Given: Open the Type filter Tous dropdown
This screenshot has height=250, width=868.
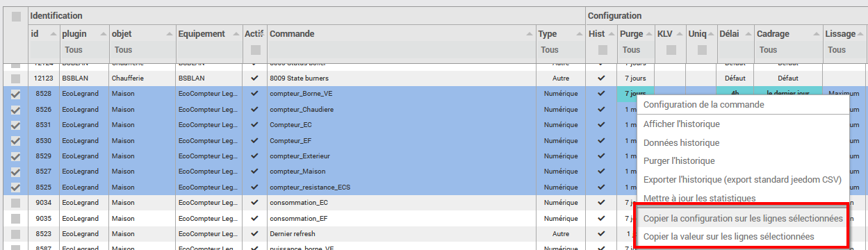Looking at the screenshot, I should [x=561, y=50].
